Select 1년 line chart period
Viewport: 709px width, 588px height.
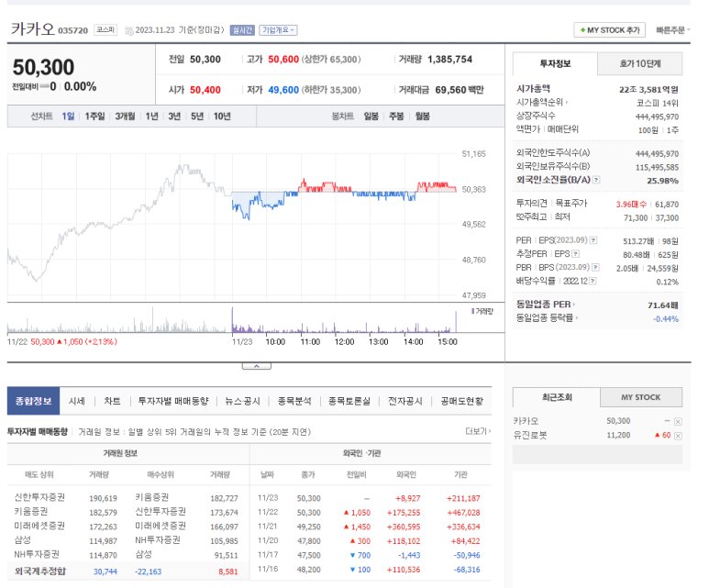pyautogui.click(x=151, y=116)
